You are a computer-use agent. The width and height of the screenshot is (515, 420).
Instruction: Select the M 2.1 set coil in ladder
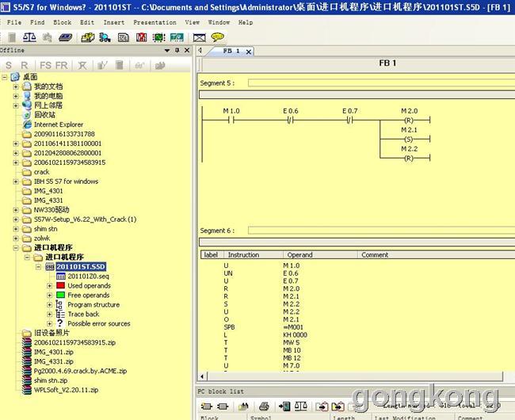point(408,139)
